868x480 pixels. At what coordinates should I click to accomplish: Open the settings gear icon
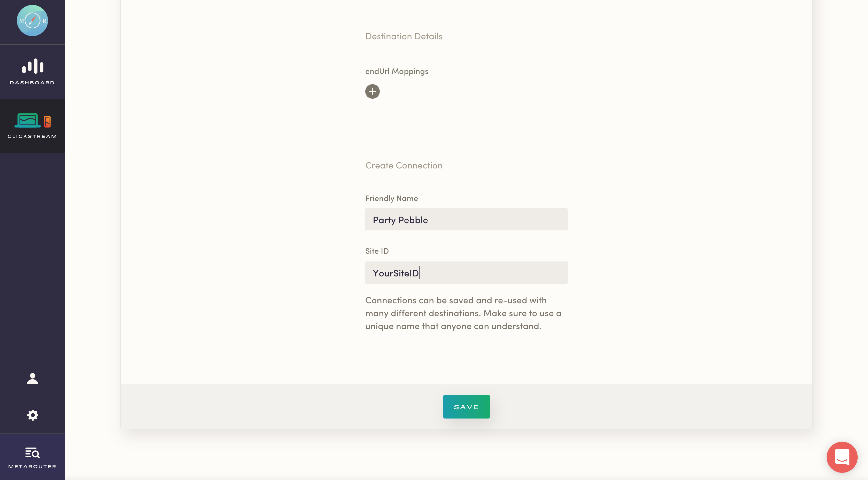pyautogui.click(x=32, y=415)
